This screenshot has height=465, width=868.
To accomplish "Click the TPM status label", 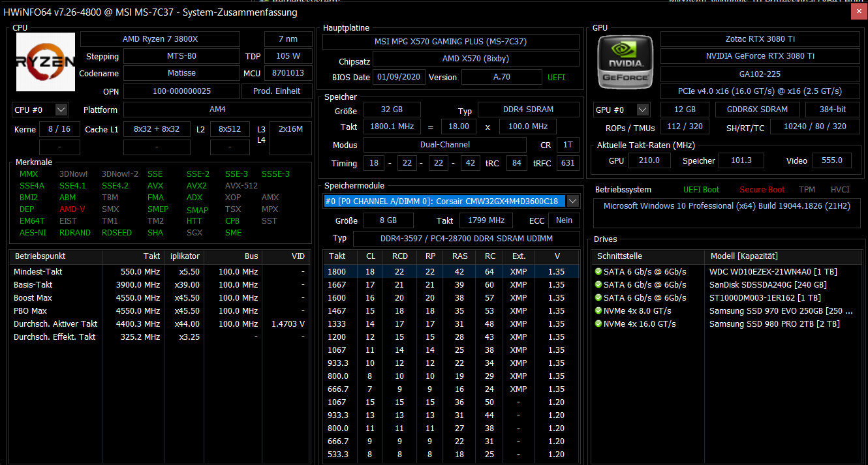I will (x=807, y=190).
